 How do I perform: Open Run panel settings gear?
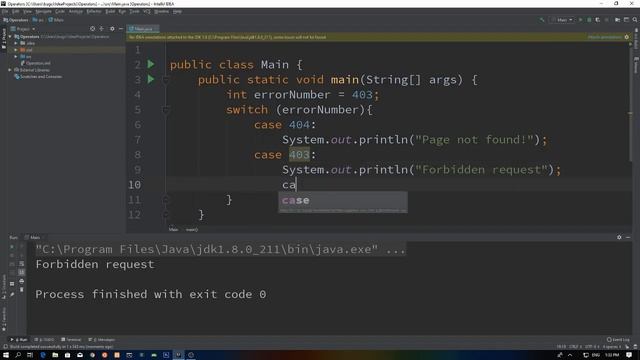619,237
